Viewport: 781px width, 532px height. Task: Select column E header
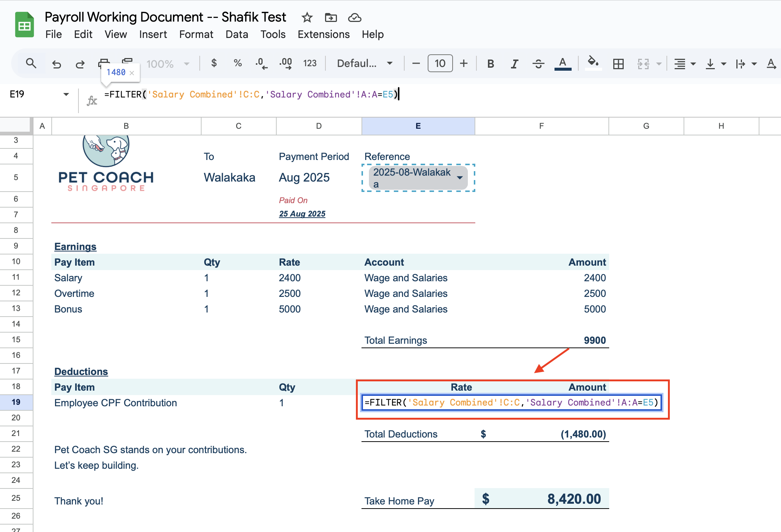pyautogui.click(x=418, y=126)
